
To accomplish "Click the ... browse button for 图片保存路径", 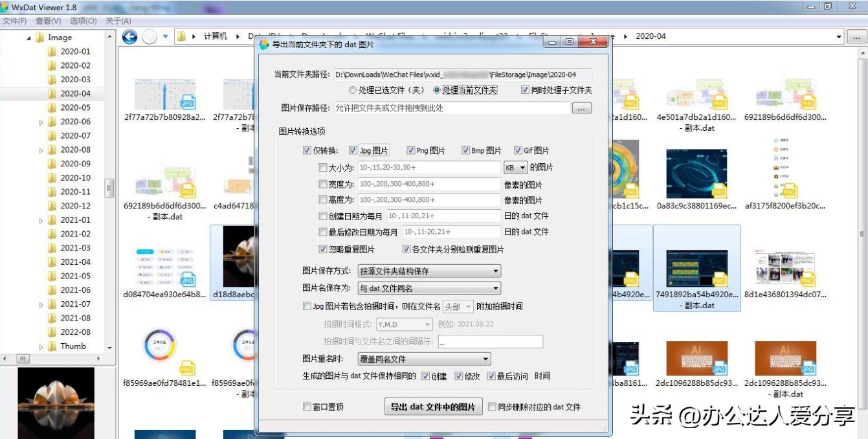I will click(581, 108).
